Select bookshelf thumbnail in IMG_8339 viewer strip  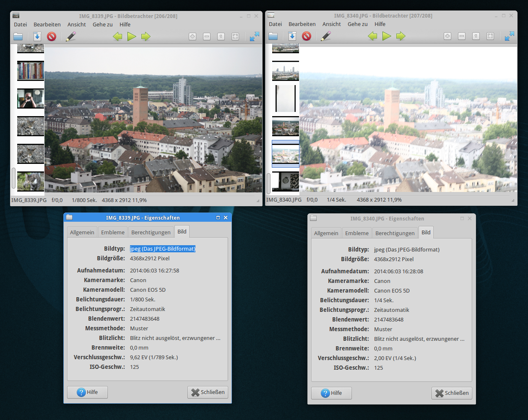(x=30, y=70)
